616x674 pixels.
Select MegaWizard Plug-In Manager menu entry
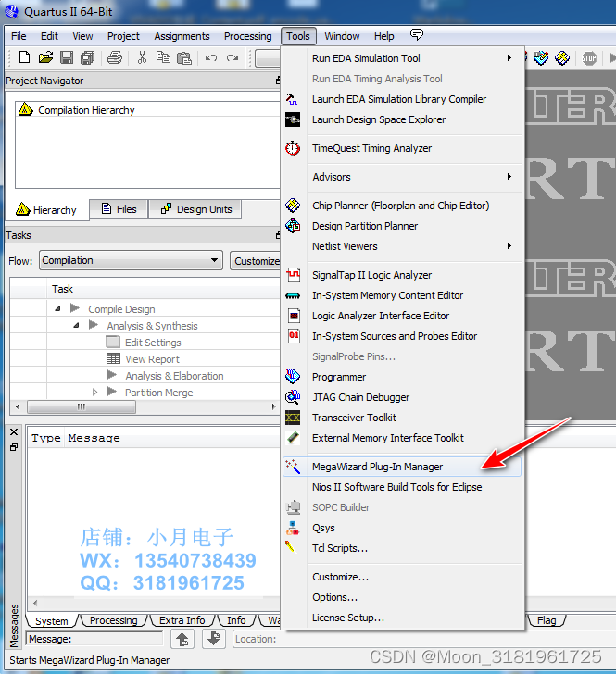pos(402,467)
